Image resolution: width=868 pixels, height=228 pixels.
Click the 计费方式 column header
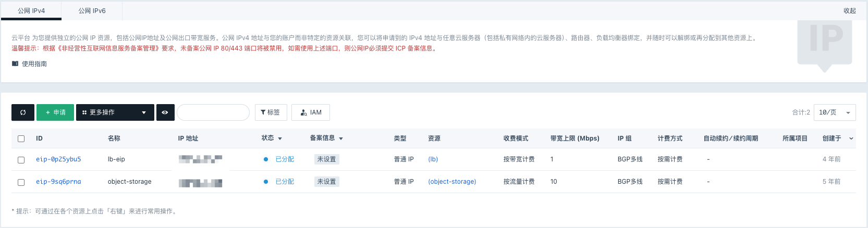point(670,138)
